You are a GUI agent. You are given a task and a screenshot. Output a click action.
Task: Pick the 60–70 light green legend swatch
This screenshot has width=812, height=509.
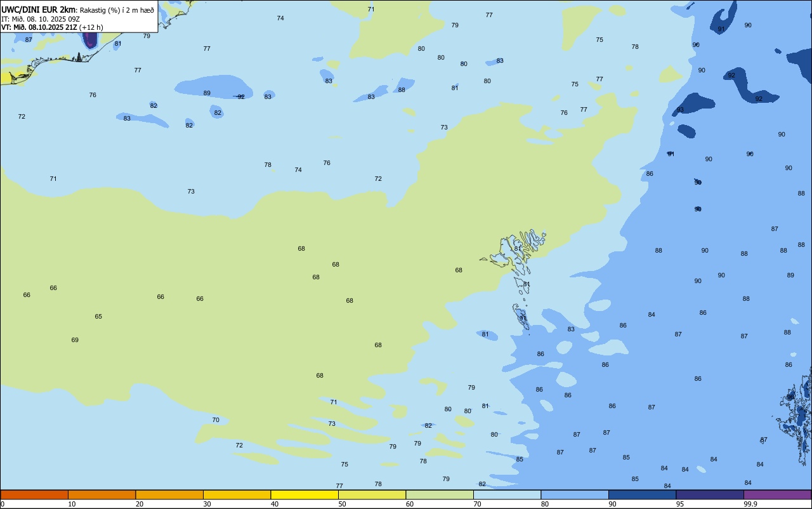440,494
